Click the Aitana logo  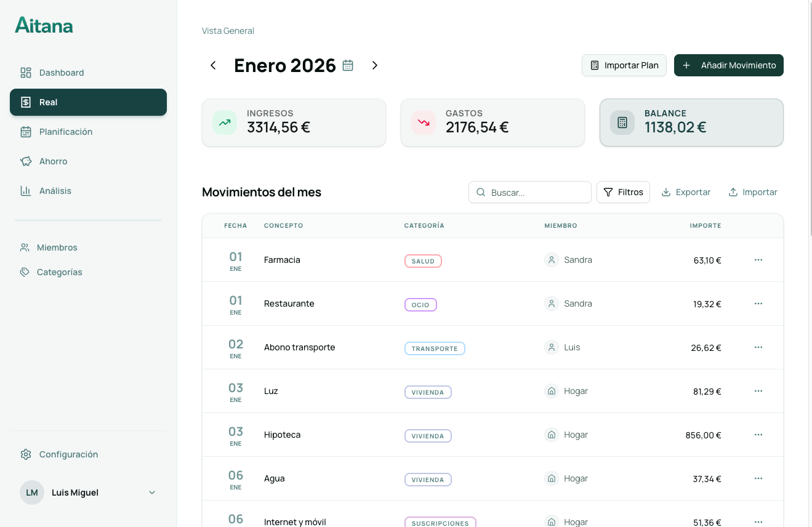(44, 25)
